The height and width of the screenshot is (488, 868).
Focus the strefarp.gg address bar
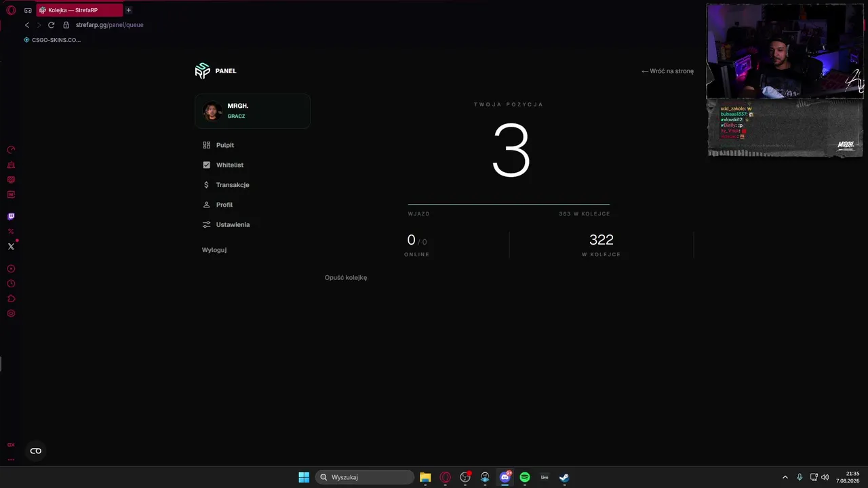(x=109, y=25)
